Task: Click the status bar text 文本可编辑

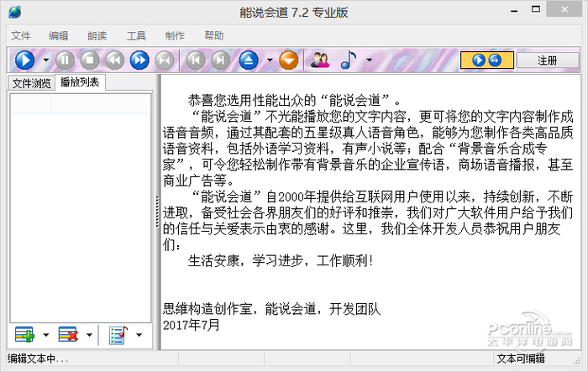Action: pyautogui.click(x=521, y=359)
